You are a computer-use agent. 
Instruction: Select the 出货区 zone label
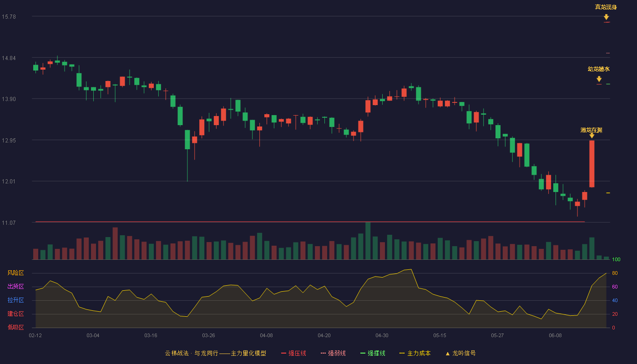tap(15, 287)
